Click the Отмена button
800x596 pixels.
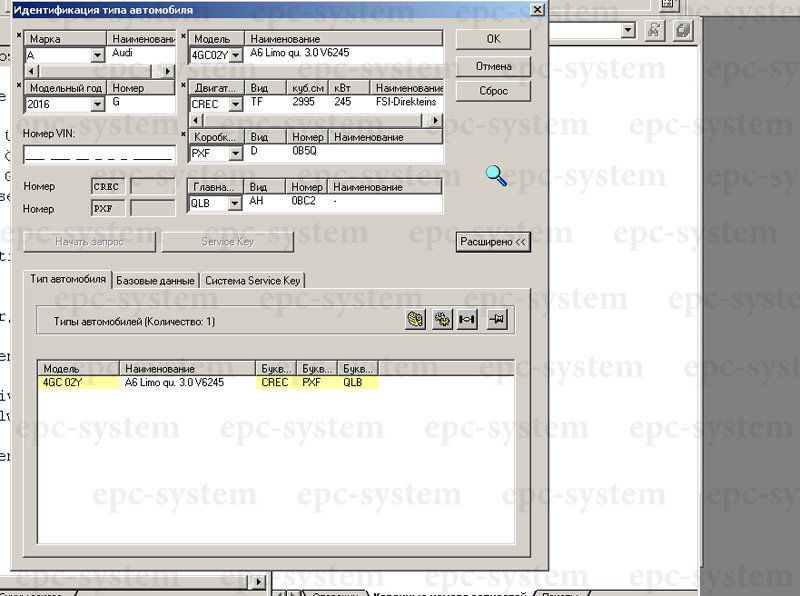click(x=493, y=66)
